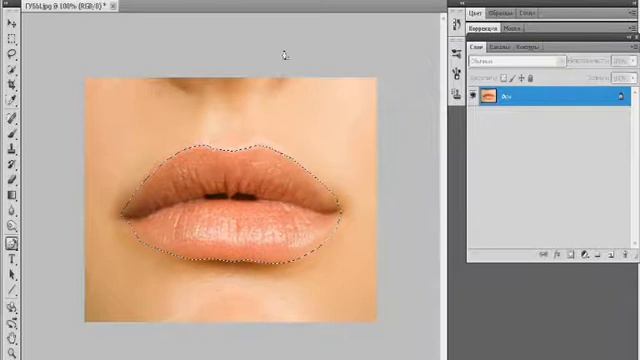This screenshot has height=360, width=640.
Task: Click the padlock on the Фон layer
Action: click(621, 96)
